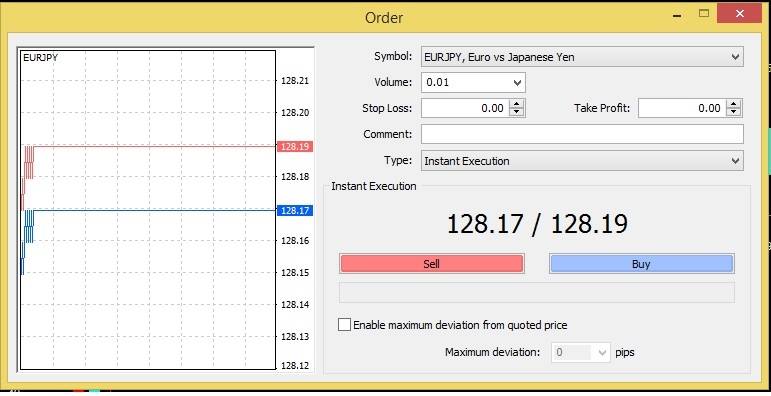
Task: Click the Take Profit increment up arrow
Action: tap(734, 104)
